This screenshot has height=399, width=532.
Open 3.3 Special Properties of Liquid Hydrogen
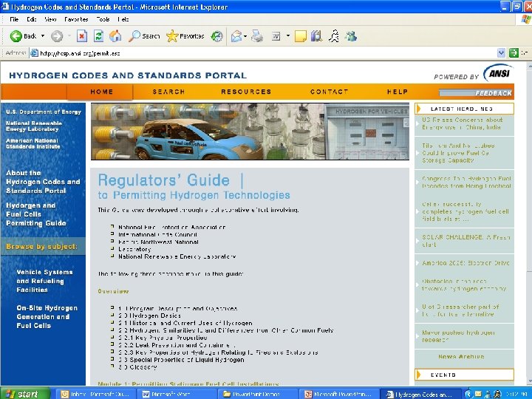(181, 360)
